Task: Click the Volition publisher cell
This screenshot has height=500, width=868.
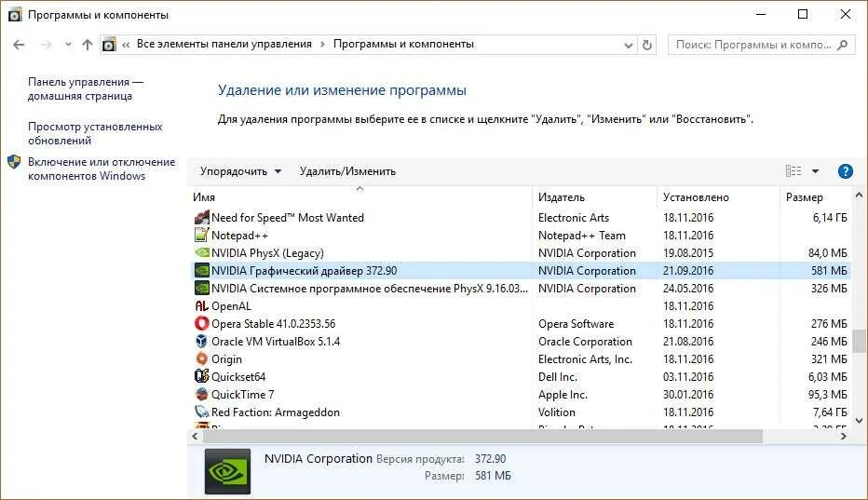Action: click(556, 412)
